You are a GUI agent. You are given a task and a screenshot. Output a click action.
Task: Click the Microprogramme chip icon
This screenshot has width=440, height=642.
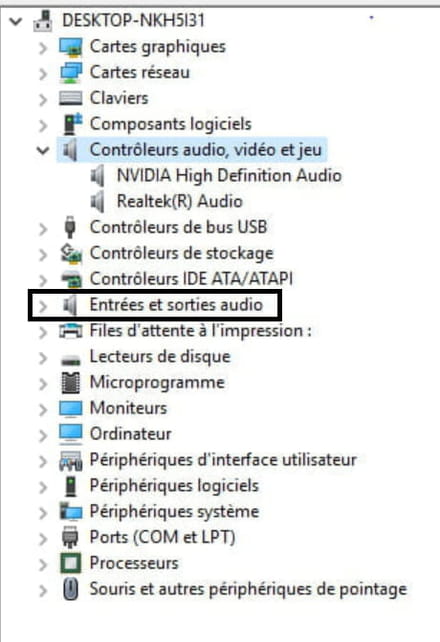coord(71,382)
